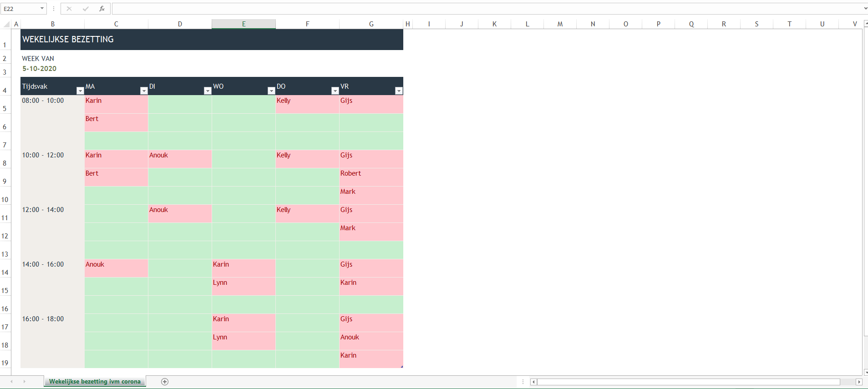
Task: Select Kelly cell in DO at 12:00
Action: [x=307, y=213]
